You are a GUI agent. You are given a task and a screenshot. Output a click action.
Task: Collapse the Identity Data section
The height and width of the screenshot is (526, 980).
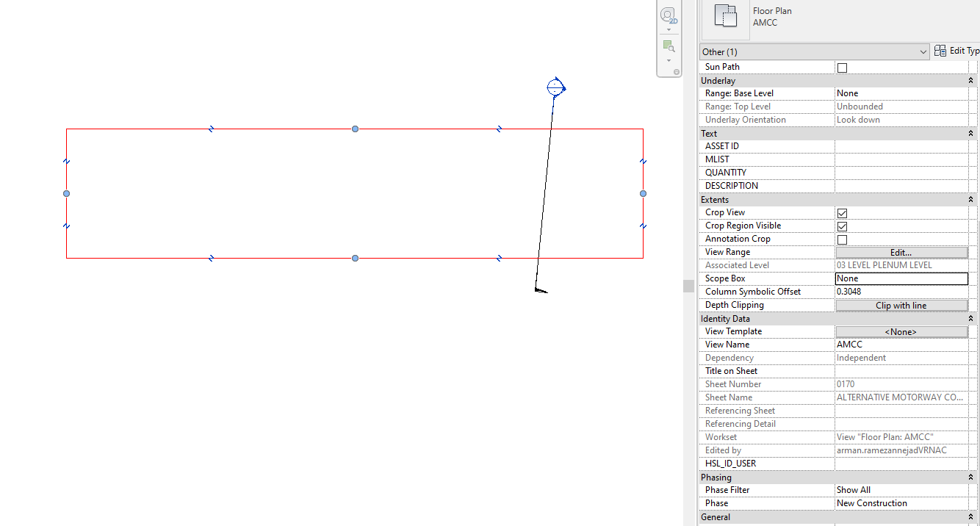(x=970, y=318)
